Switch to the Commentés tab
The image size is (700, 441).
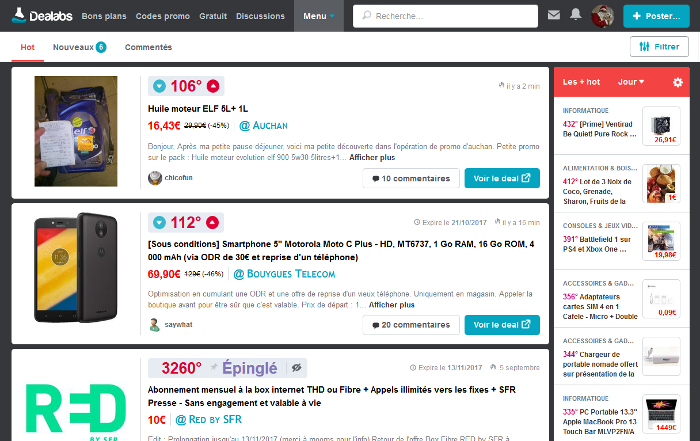pyautogui.click(x=148, y=47)
